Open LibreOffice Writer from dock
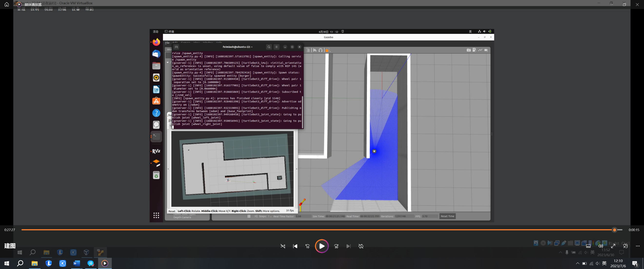 click(156, 89)
